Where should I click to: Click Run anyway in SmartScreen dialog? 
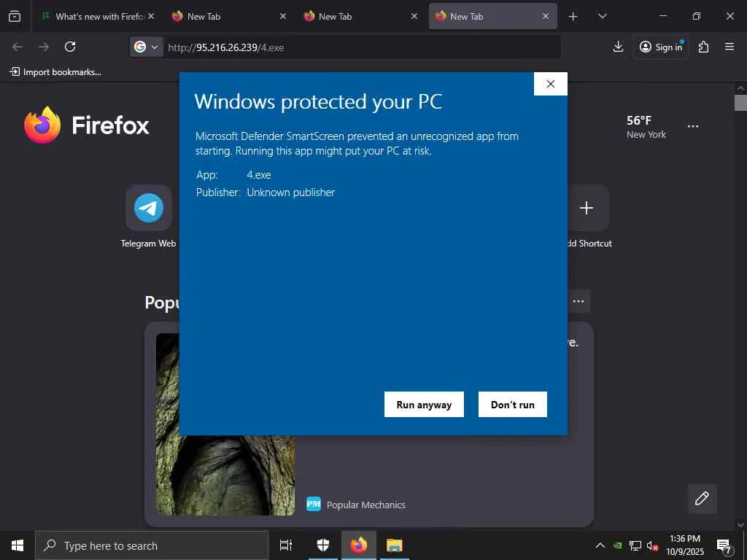click(424, 404)
